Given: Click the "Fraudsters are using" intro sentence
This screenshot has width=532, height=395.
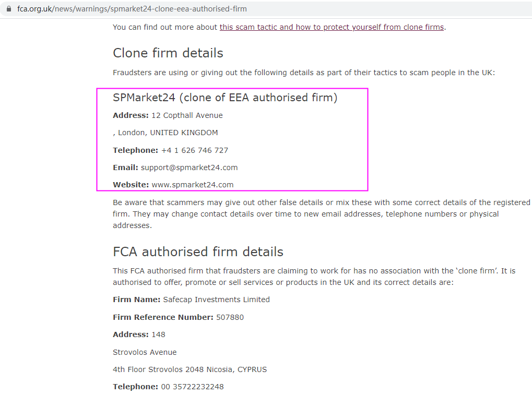Looking at the screenshot, I should 303,73.
